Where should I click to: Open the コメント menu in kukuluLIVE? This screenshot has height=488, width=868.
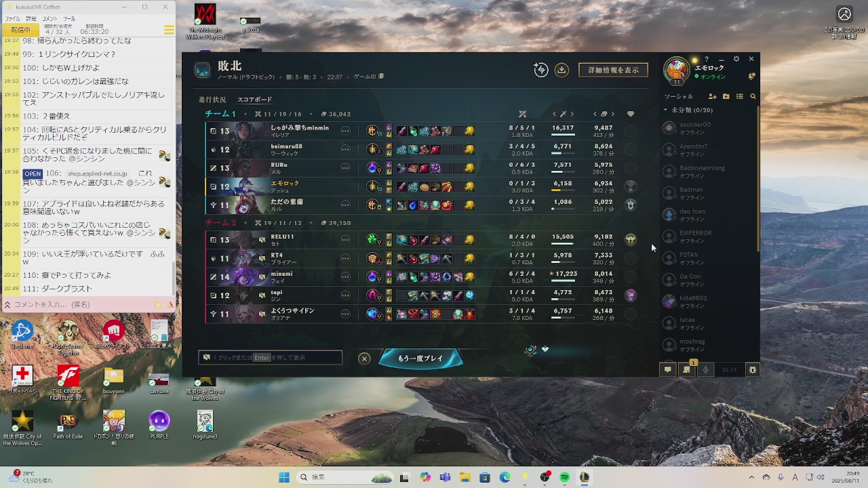pos(50,18)
